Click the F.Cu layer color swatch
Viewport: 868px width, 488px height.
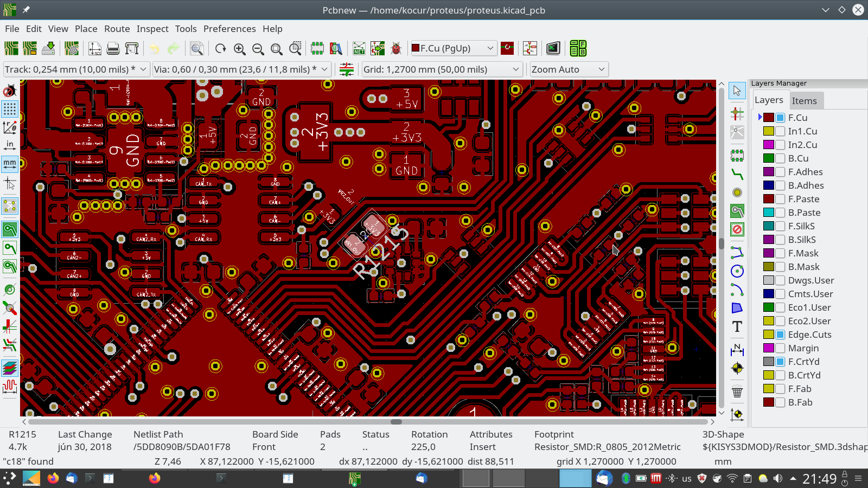click(x=769, y=118)
